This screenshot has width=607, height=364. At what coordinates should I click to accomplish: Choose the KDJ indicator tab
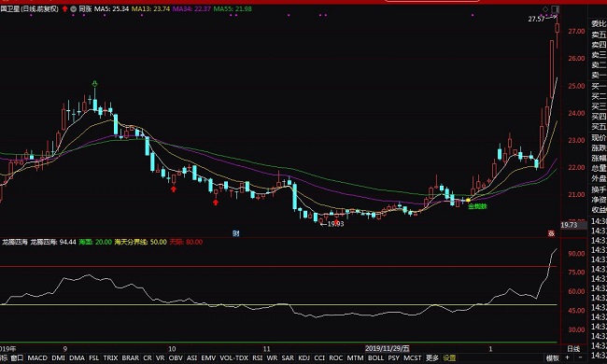pyautogui.click(x=303, y=358)
